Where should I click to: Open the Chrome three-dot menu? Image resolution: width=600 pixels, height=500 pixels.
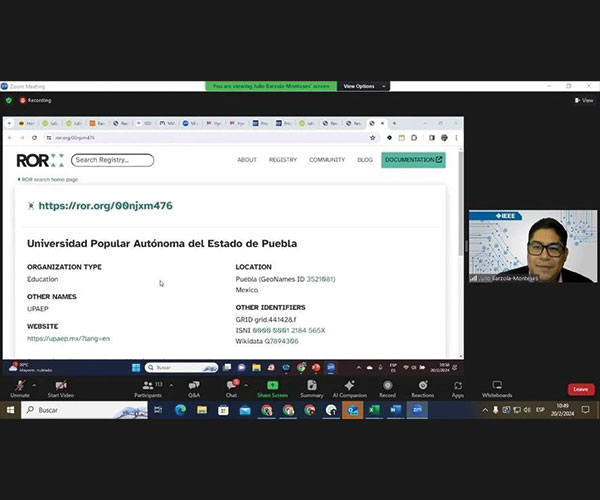(456, 138)
